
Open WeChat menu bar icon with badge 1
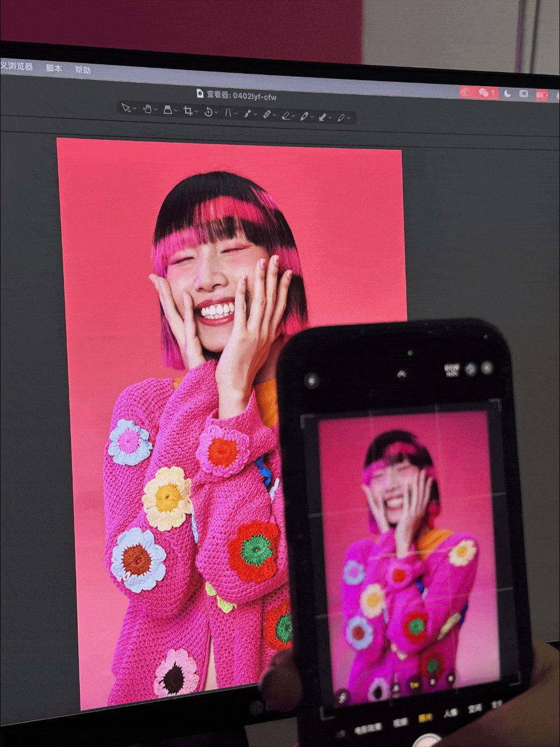click(486, 93)
